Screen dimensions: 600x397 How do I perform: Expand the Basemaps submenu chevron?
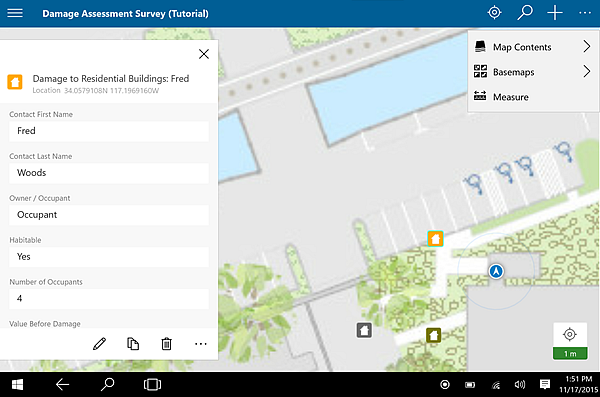[587, 71]
